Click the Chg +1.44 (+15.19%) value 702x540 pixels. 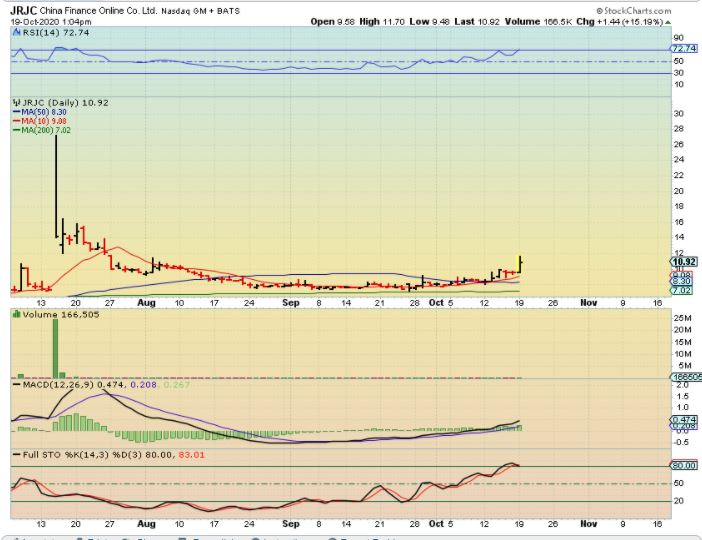tap(619, 21)
